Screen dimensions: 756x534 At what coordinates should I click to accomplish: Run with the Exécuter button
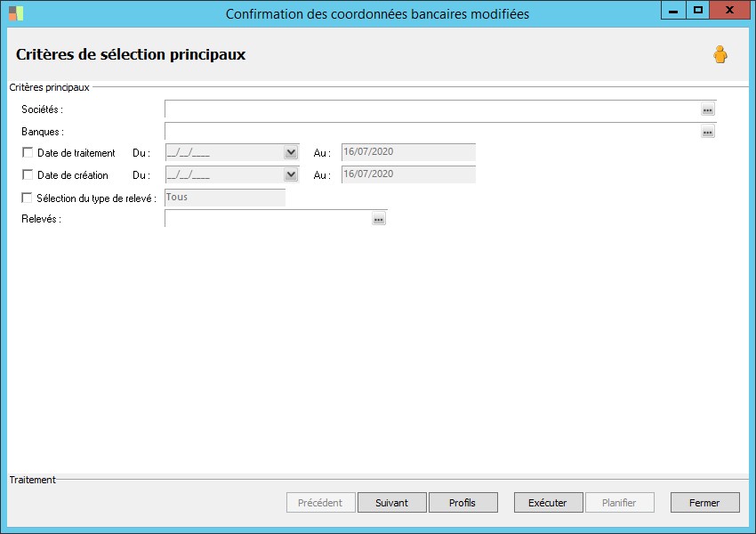[x=548, y=503]
